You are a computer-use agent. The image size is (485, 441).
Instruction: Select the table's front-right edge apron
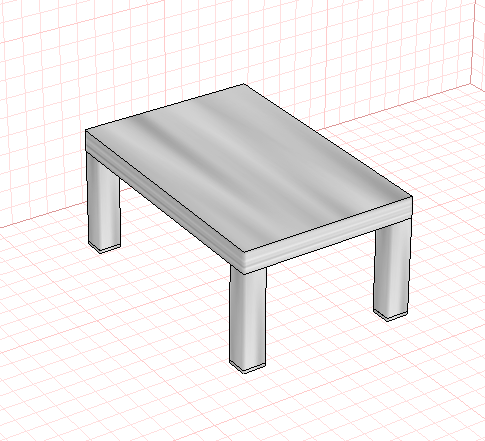328,235
